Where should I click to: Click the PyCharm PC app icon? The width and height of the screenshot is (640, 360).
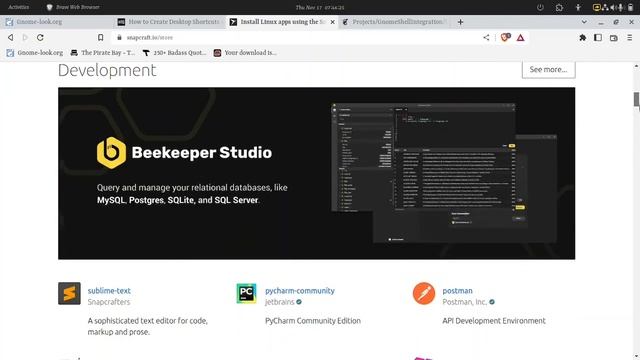(x=247, y=293)
